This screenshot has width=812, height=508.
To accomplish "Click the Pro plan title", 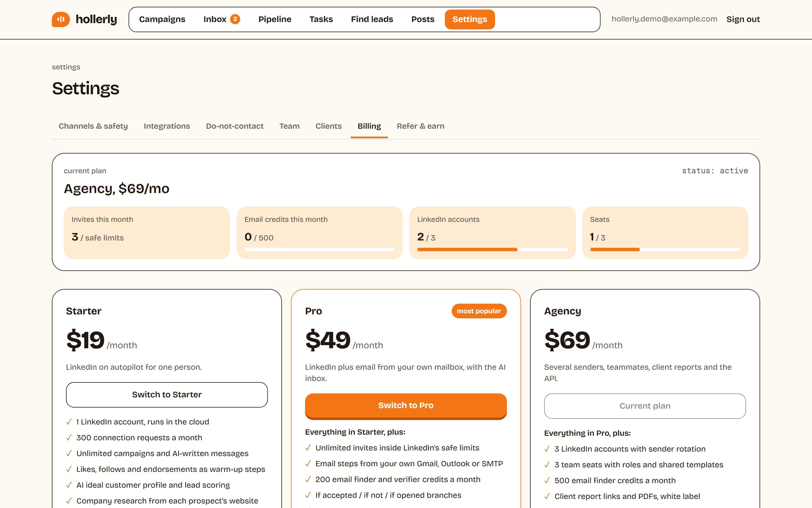I will pyautogui.click(x=314, y=311).
